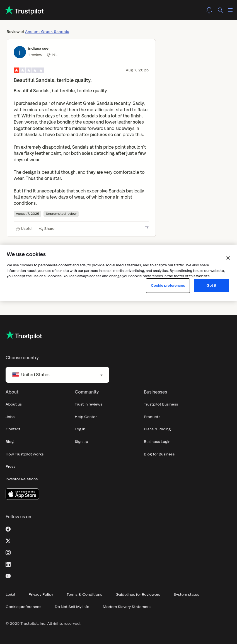The width and height of the screenshot is (237, 644).
Task: Open Press footer link
Action: pyautogui.click(x=11, y=467)
